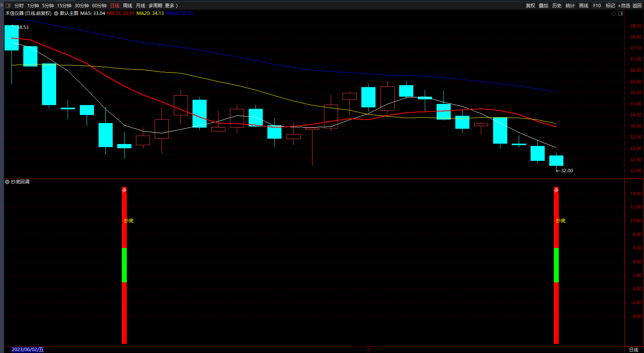
Task: Toggle the 复权 price adjustment option
Action: 531,5
